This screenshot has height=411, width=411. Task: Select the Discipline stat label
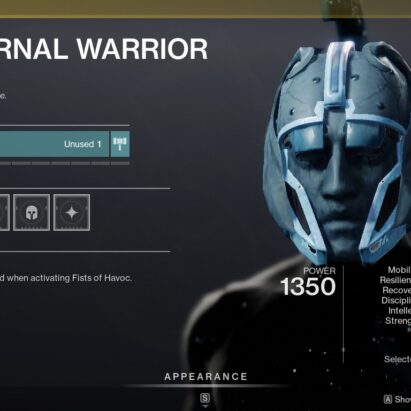click(396, 300)
